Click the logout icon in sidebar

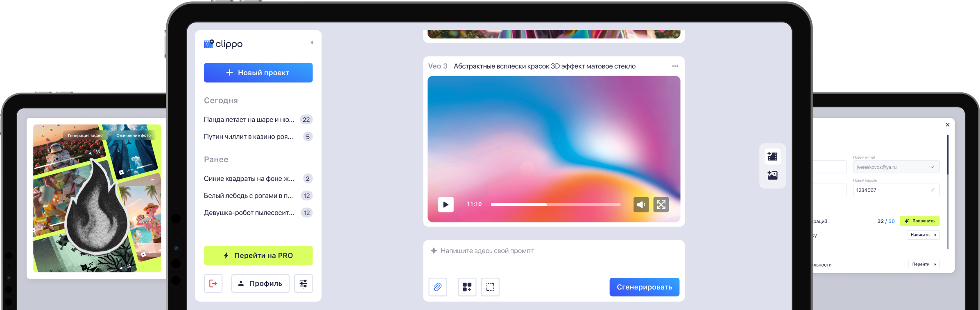(x=213, y=283)
